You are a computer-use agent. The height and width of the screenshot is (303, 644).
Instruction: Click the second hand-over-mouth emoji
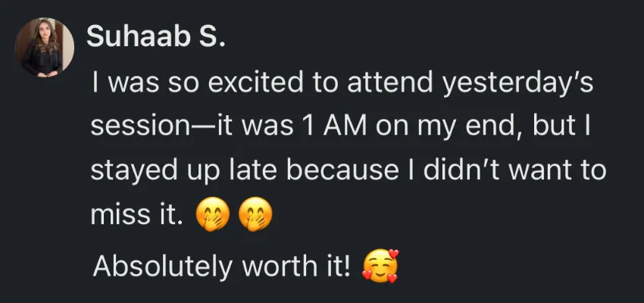tap(255, 214)
